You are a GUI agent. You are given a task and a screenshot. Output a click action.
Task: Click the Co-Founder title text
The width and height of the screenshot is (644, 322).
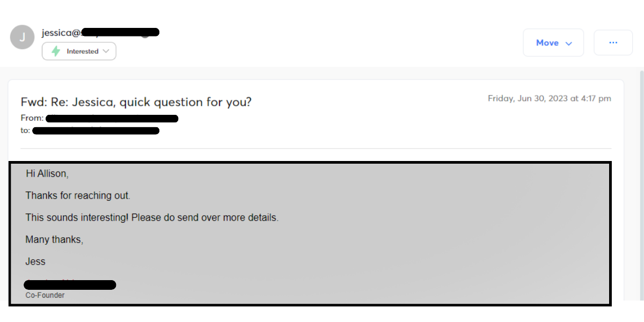45,295
